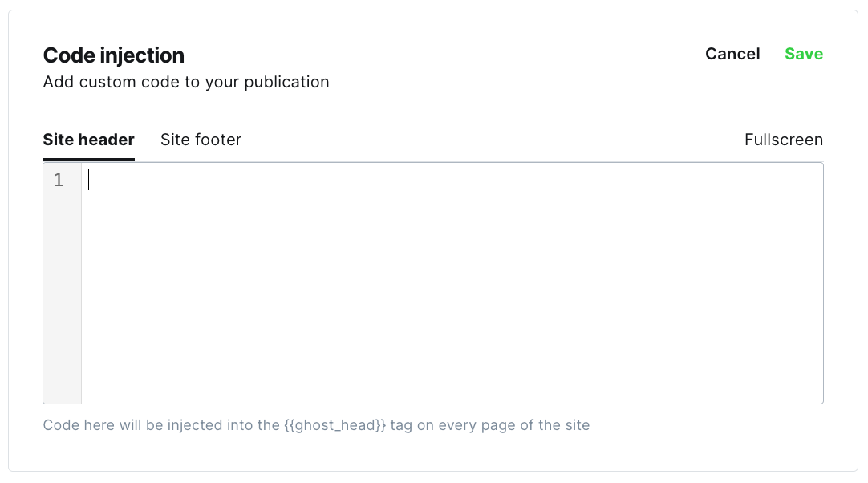This screenshot has width=868, height=483.
Task: Click line number 1 in the gutter
Action: click(x=58, y=180)
